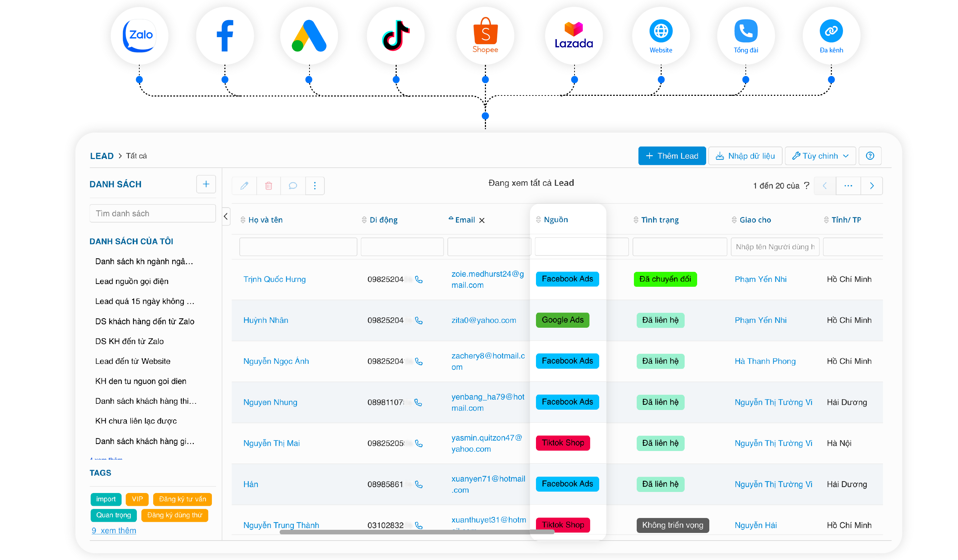The height and width of the screenshot is (560, 958).
Task: Filter by Đăng ký tư vấn tag
Action: point(182,499)
